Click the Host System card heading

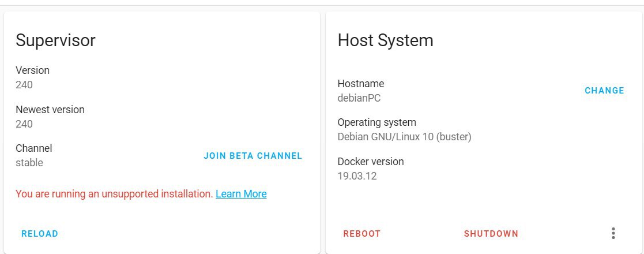click(385, 40)
